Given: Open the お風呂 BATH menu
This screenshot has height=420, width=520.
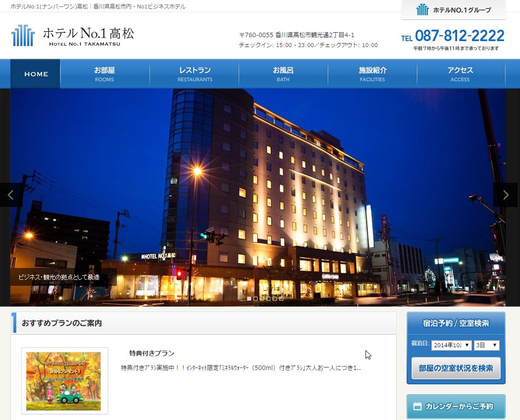Looking at the screenshot, I should click(x=283, y=74).
